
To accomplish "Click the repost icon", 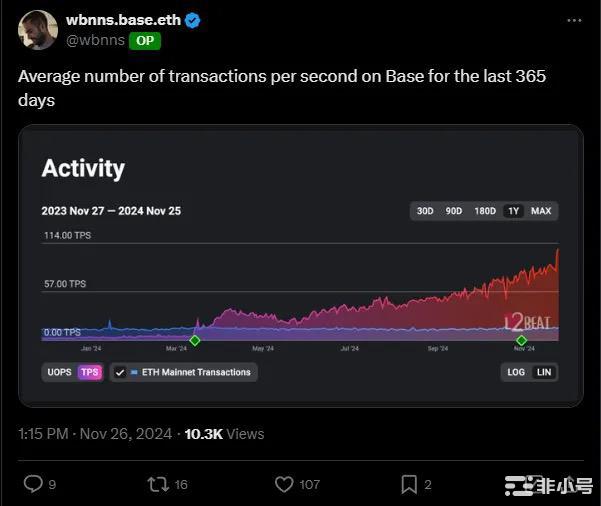I will 158,484.
